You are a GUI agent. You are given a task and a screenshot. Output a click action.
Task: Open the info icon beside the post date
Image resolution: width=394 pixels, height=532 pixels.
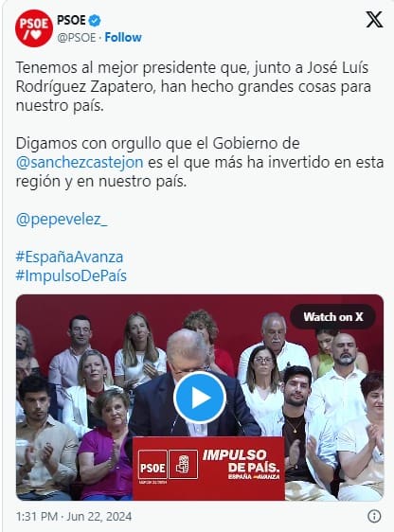(x=374, y=516)
